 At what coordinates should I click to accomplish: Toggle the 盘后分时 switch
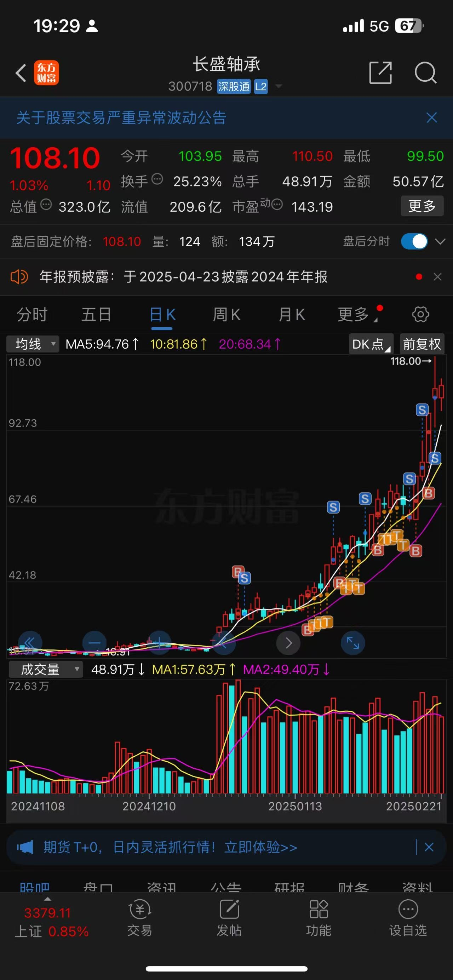(x=414, y=241)
